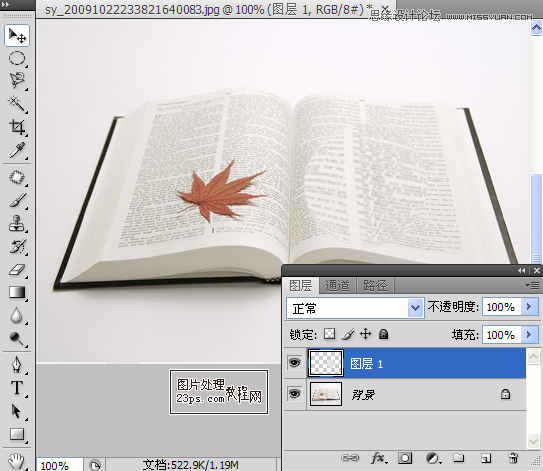
Task: Select the Clone Stamp tool
Action: click(x=17, y=223)
